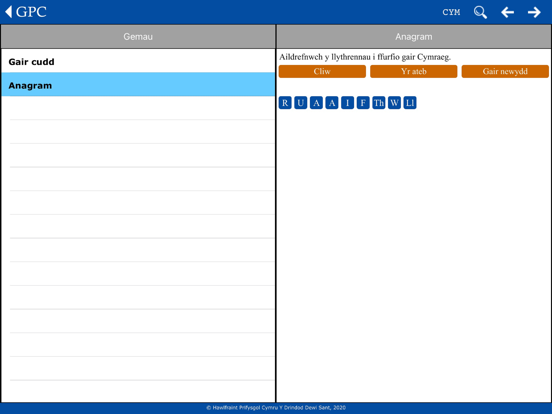Image resolution: width=552 pixels, height=414 pixels.
Task: Pick the letter tile I
Action: click(x=347, y=103)
